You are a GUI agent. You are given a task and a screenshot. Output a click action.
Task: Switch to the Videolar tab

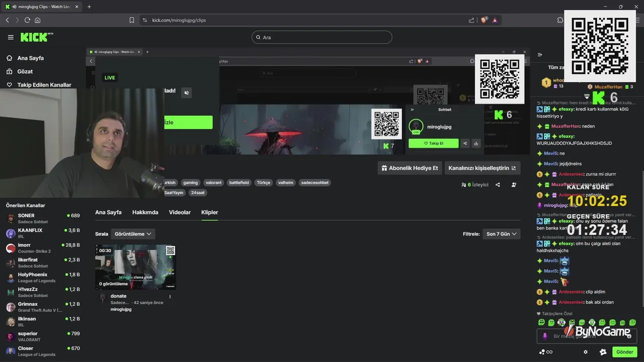click(180, 212)
